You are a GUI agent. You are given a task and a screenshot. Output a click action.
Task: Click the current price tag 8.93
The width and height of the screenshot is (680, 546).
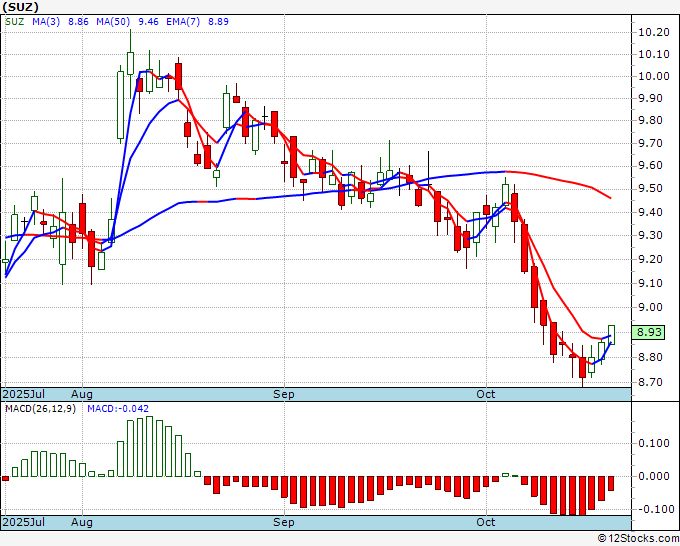(x=650, y=333)
